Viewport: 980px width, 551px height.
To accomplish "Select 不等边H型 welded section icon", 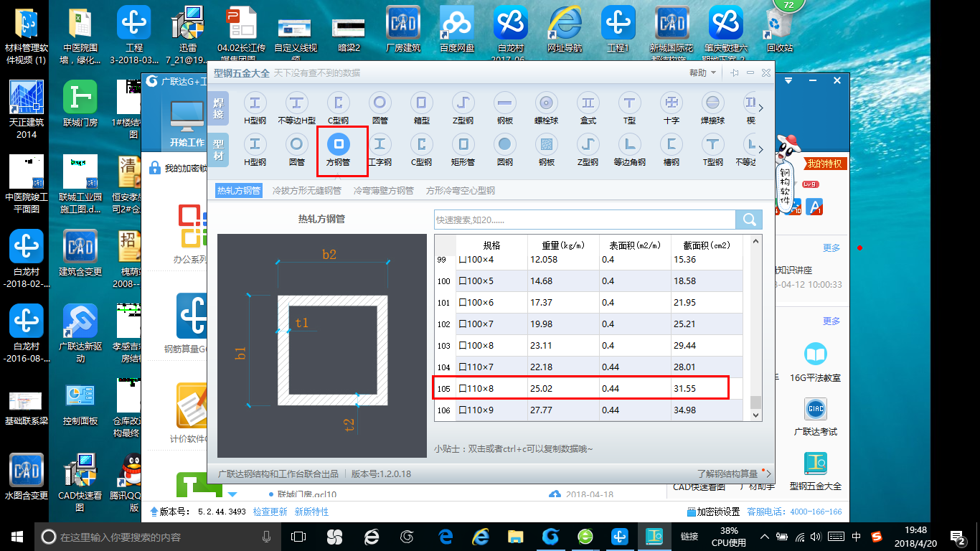I will coord(296,109).
